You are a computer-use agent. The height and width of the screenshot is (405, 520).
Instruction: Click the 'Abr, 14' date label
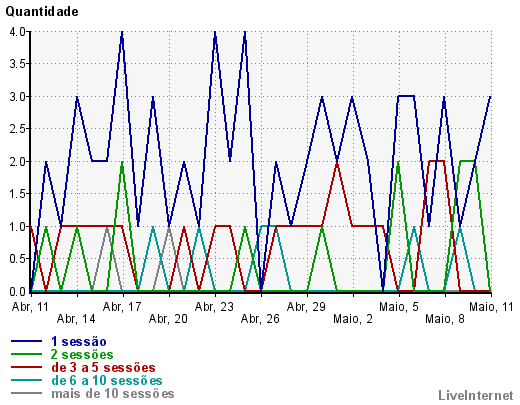pos(76,319)
